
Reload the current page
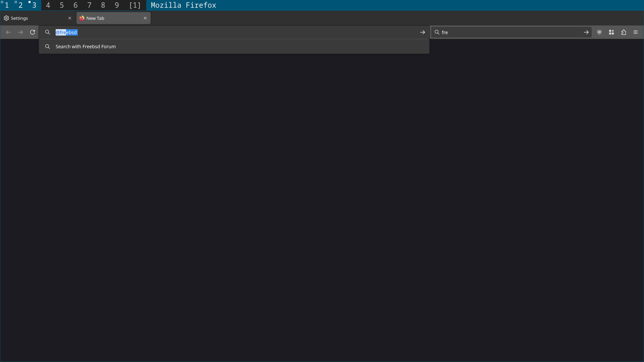click(x=33, y=32)
